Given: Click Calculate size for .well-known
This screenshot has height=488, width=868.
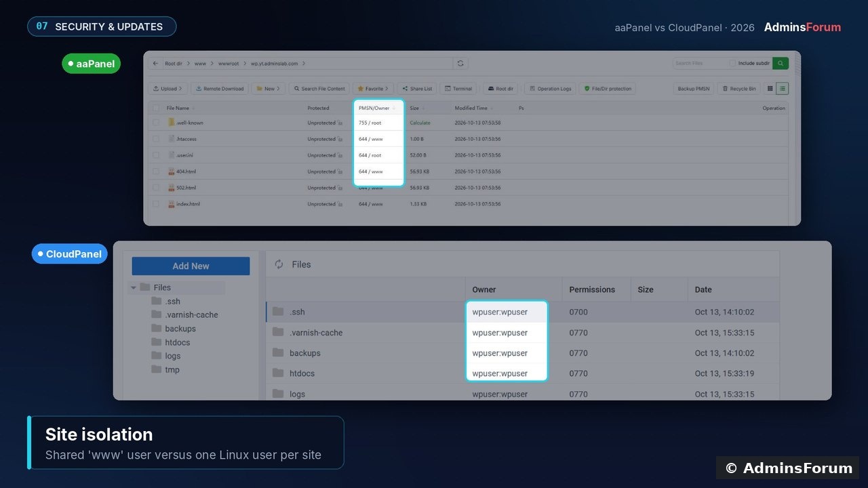Looking at the screenshot, I should click(420, 123).
